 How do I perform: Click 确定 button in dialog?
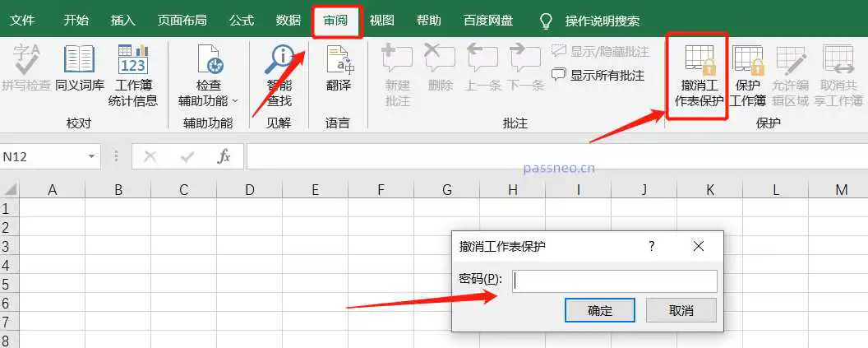click(599, 310)
